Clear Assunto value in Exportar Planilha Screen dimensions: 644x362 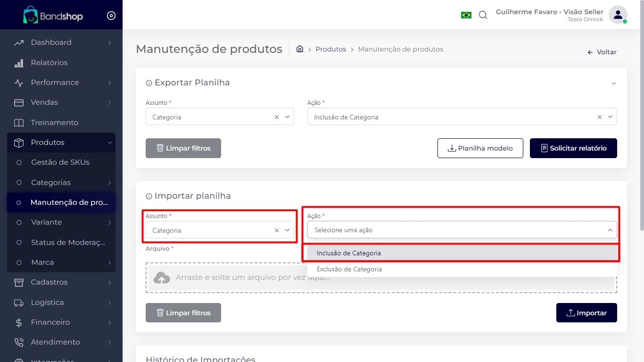pyautogui.click(x=277, y=117)
